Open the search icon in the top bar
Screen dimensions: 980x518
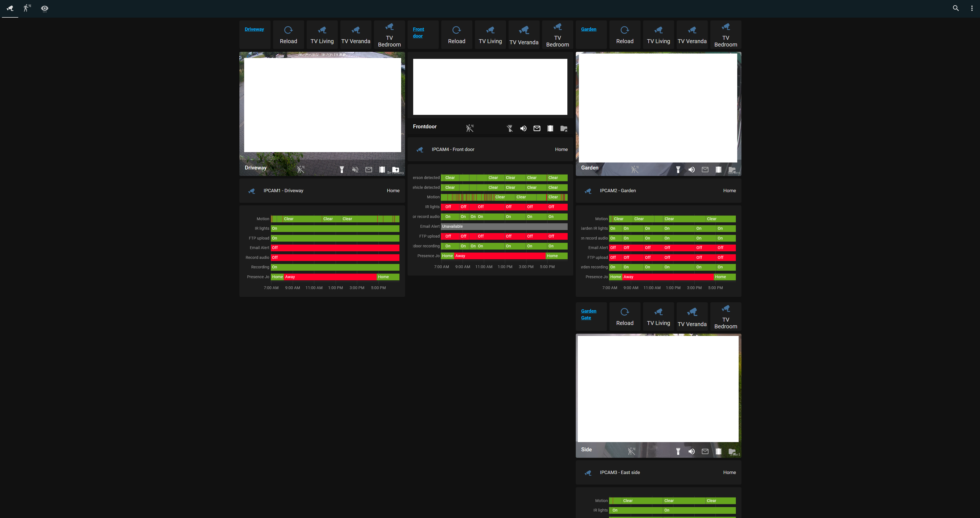(956, 8)
